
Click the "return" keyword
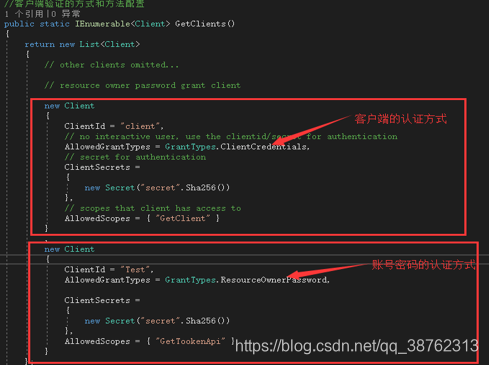tap(39, 44)
